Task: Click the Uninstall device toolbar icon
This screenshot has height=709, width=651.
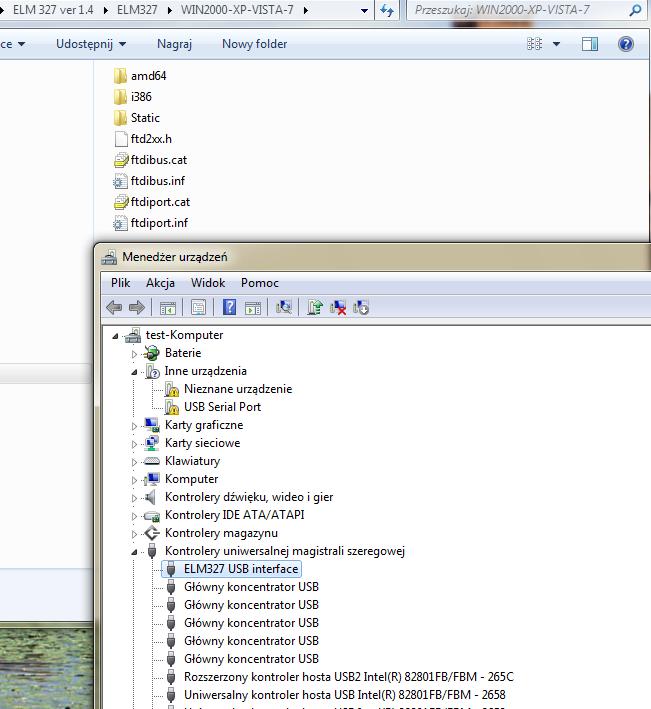Action: pyautogui.click(x=338, y=308)
